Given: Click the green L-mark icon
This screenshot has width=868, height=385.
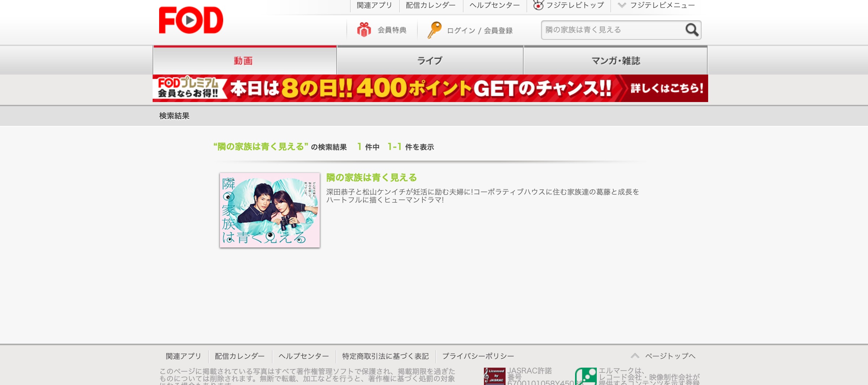Looking at the screenshot, I should [586, 376].
